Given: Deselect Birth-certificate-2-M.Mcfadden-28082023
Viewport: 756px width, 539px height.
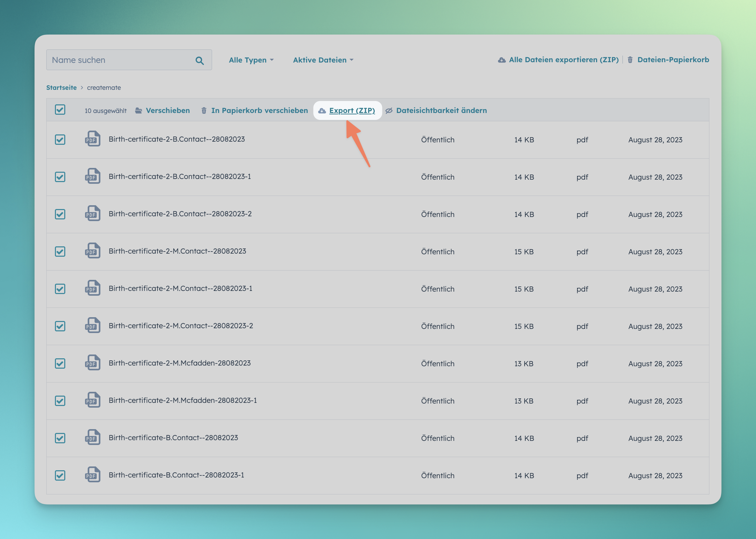Looking at the screenshot, I should click(60, 363).
